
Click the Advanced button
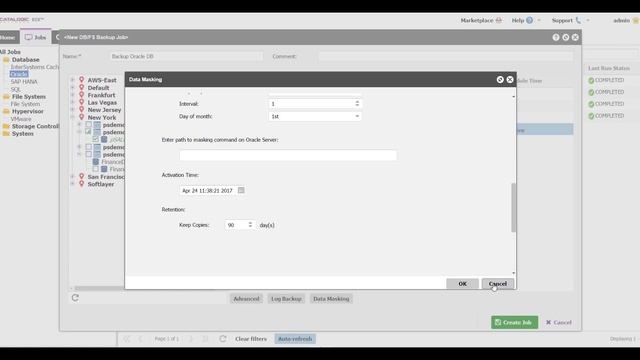coord(246,299)
